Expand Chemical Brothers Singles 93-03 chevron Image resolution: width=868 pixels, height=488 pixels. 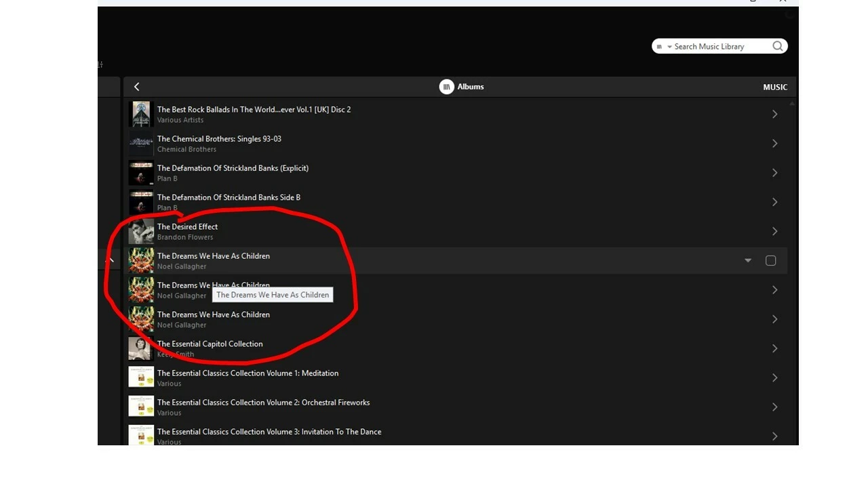[774, 143]
